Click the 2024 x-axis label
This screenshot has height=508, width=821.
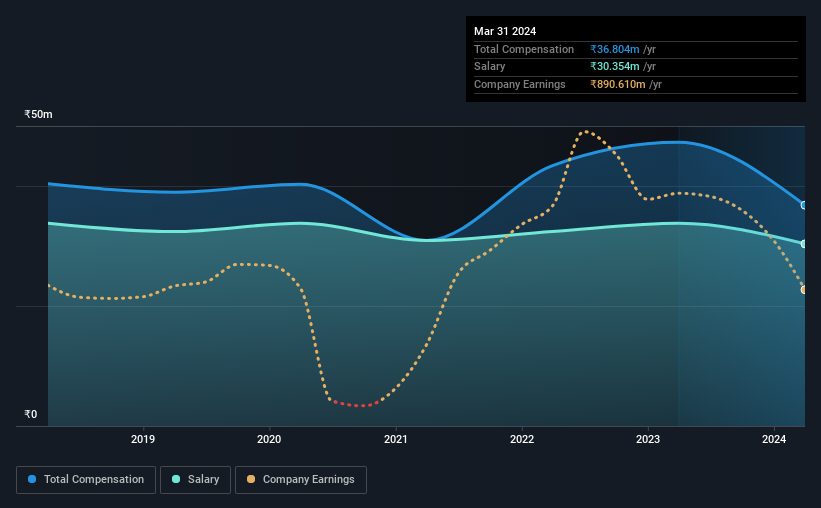coord(774,439)
